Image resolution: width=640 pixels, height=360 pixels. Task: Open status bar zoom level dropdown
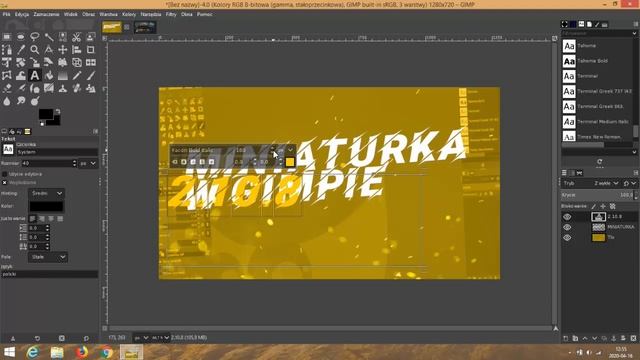160,338
